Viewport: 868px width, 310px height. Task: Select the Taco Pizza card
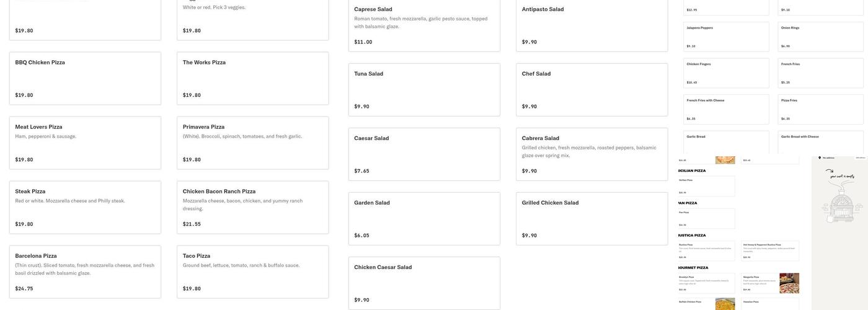click(x=252, y=272)
